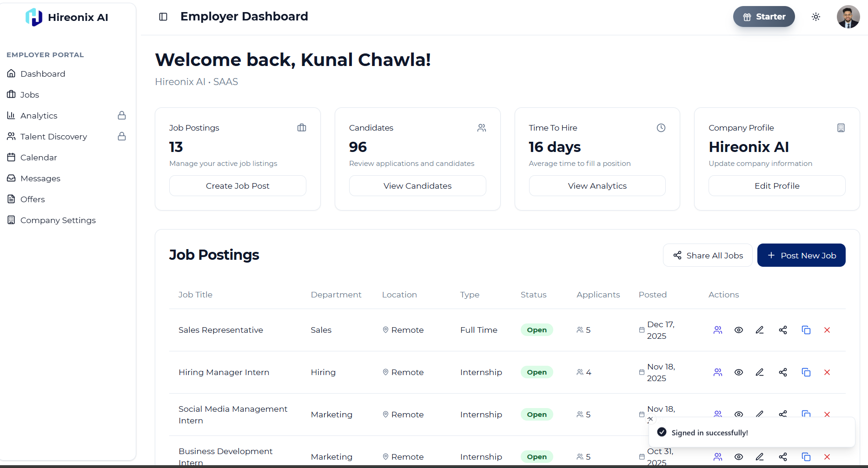
Task: Open the Starter plan dropdown
Action: (x=764, y=16)
